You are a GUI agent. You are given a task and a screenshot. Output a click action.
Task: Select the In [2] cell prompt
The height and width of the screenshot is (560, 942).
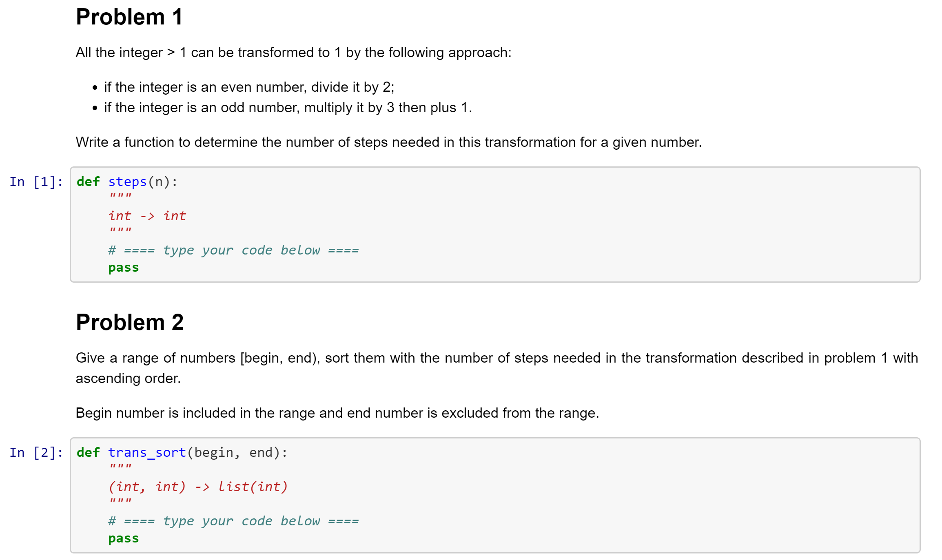tap(36, 453)
